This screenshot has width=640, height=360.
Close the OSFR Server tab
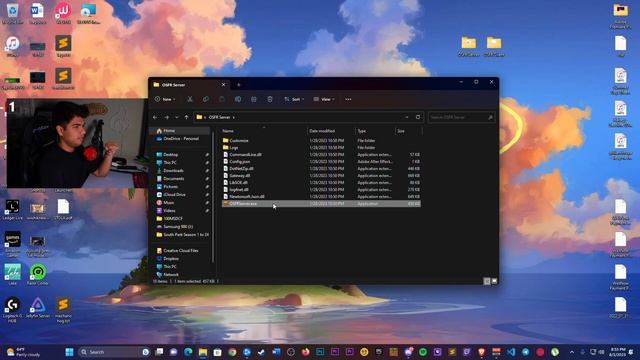click(223, 85)
